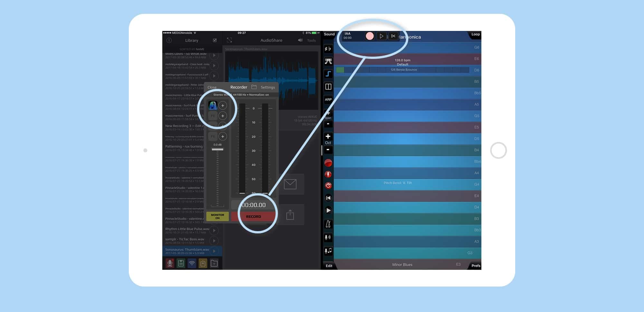Decrease octave with Oct minus button
644x312 pixels.
328,150
